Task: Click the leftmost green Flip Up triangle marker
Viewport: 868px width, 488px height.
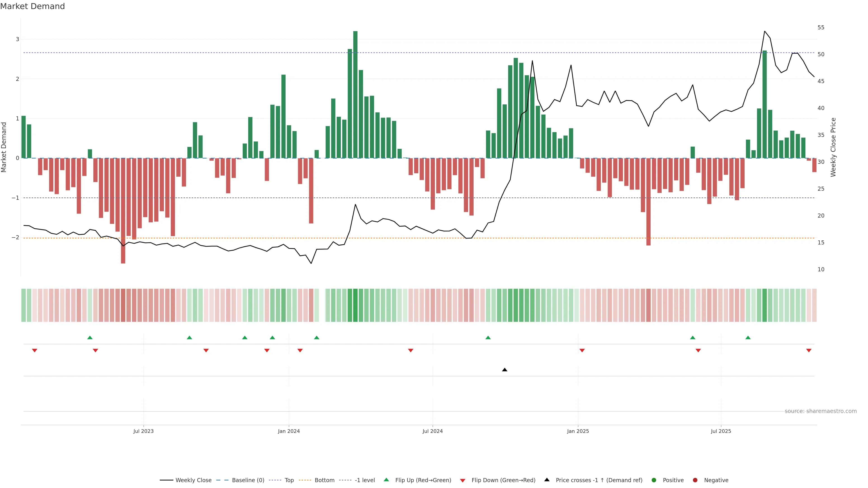Action: point(90,338)
